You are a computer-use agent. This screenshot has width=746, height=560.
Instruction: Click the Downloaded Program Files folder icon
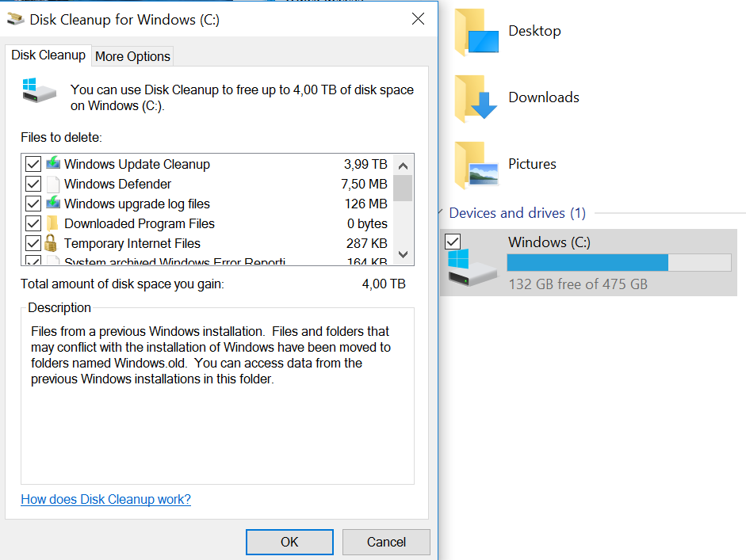pos(53,223)
